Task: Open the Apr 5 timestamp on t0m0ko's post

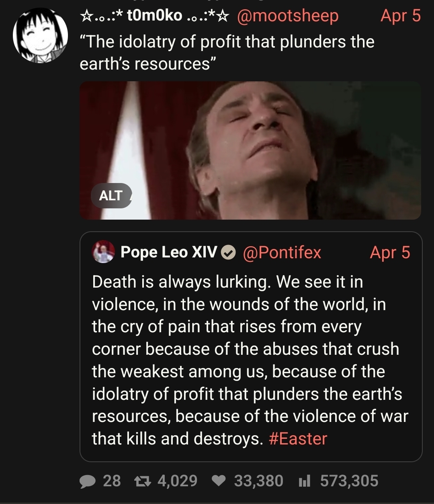Action: click(400, 16)
